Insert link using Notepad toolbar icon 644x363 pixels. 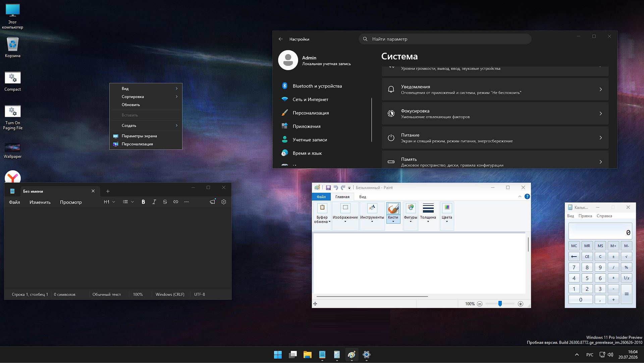[x=175, y=202]
